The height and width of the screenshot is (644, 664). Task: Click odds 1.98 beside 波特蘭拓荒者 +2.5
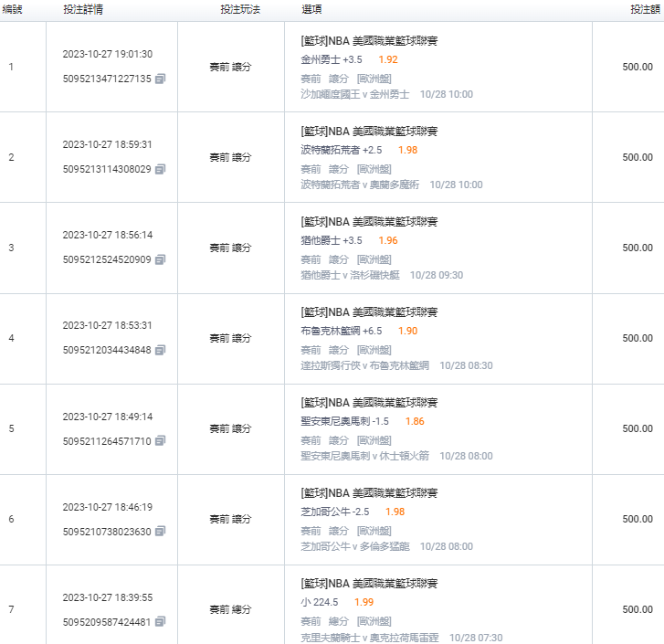(x=407, y=150)
